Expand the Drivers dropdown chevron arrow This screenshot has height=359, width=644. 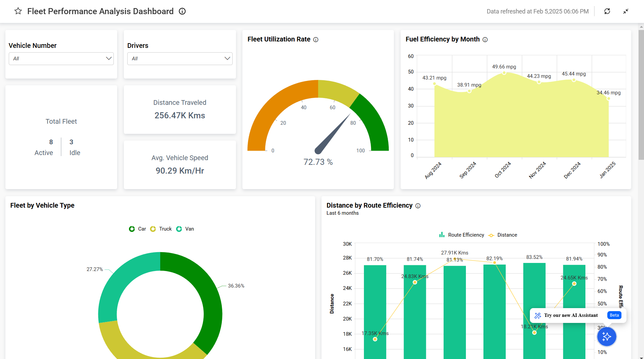click(227, 58)
